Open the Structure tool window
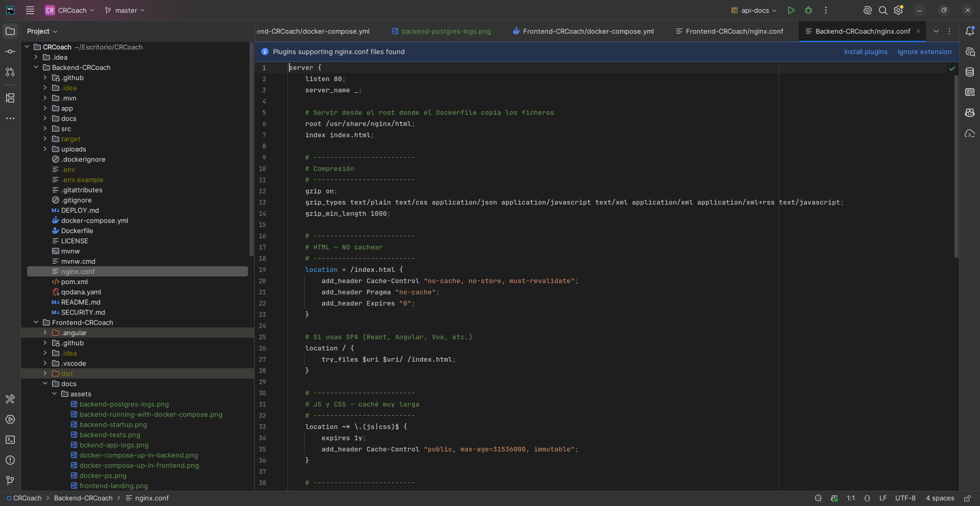The height and width of the screenshot is (506, 980). (x=10, y=98)
